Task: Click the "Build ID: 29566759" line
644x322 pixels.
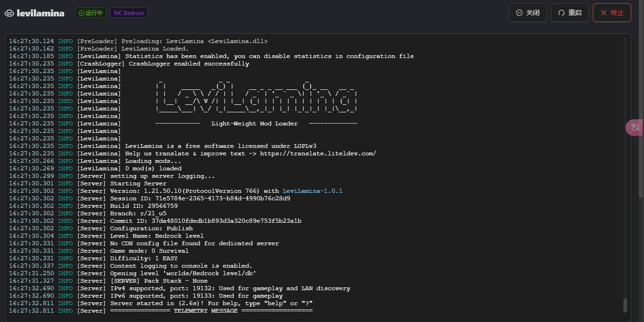Action: (x=93, y=206)
